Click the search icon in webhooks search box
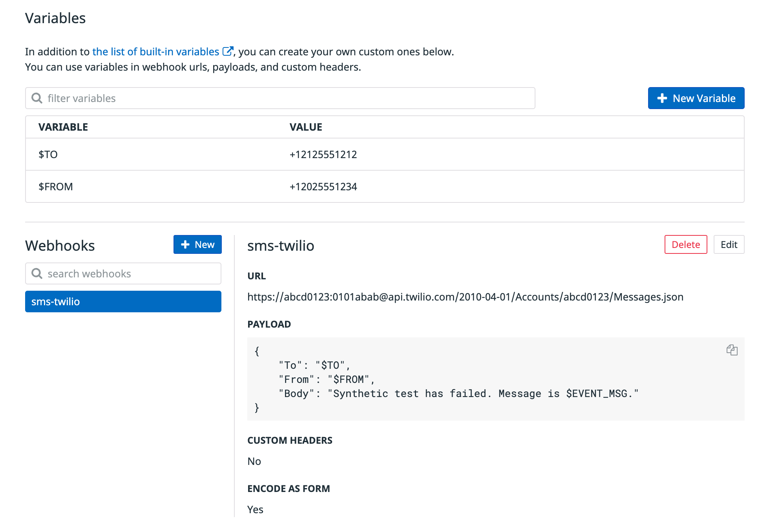This screenshot has width=769, height=532. click(37, 273)
